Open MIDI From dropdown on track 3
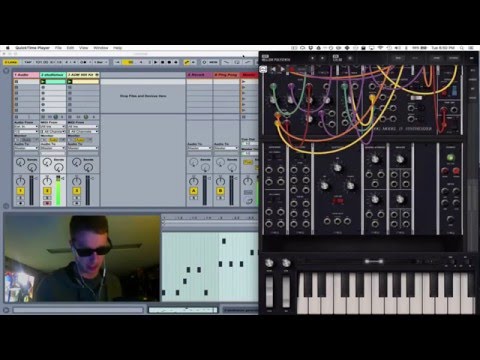 click(x=83, y=127)
